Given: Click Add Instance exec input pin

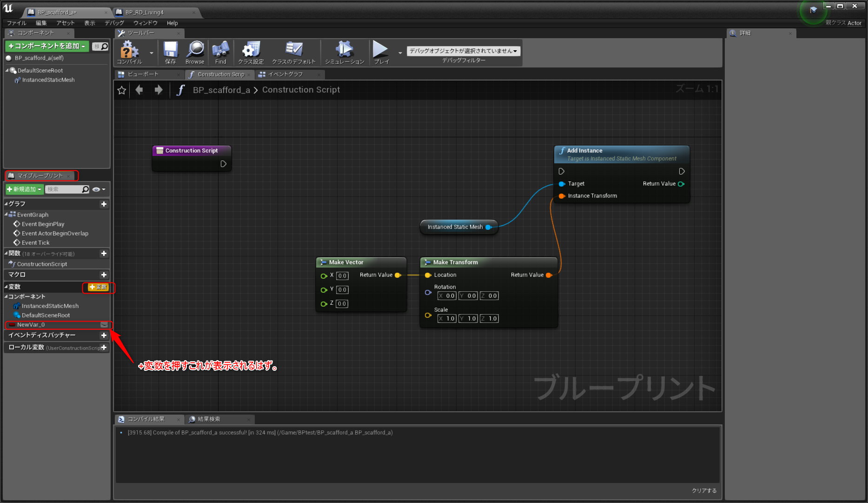Looking at the screenshot, I should point(562,171).
